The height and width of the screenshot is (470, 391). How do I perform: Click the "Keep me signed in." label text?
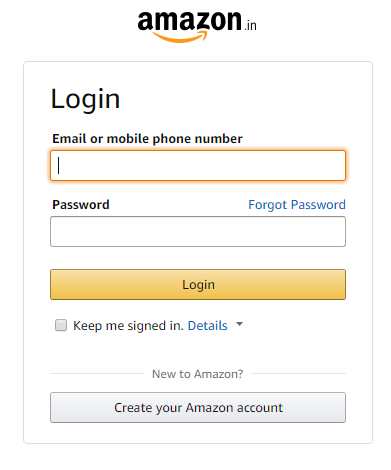pos(128,326)
